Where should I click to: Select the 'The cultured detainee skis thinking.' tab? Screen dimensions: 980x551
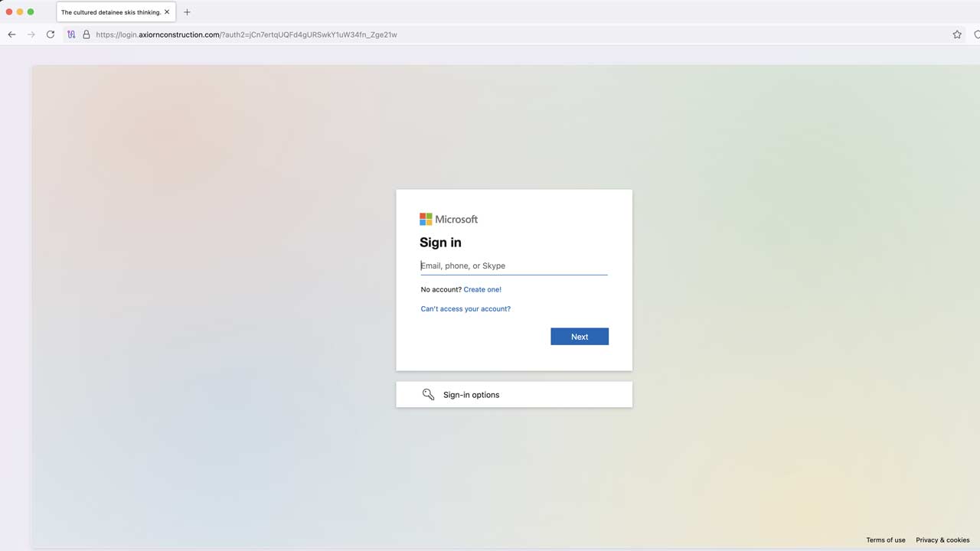(x=116, y=12)
